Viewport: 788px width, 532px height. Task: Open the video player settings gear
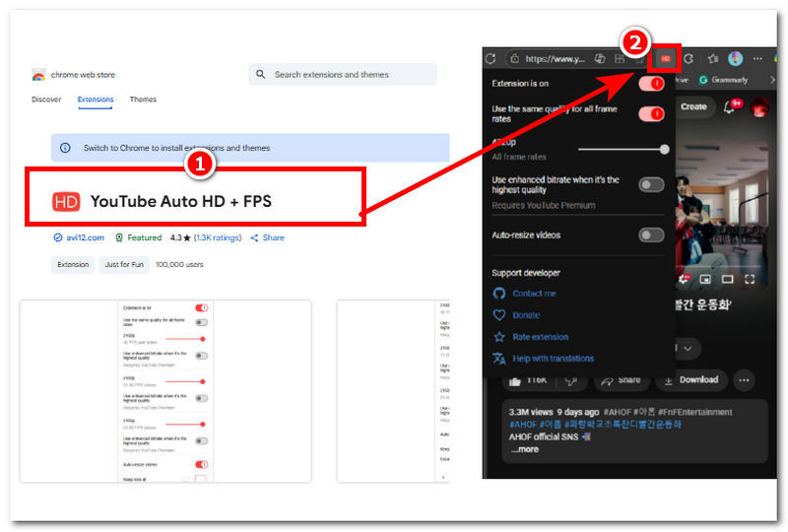pyautogui.click(x=684, y=279)
